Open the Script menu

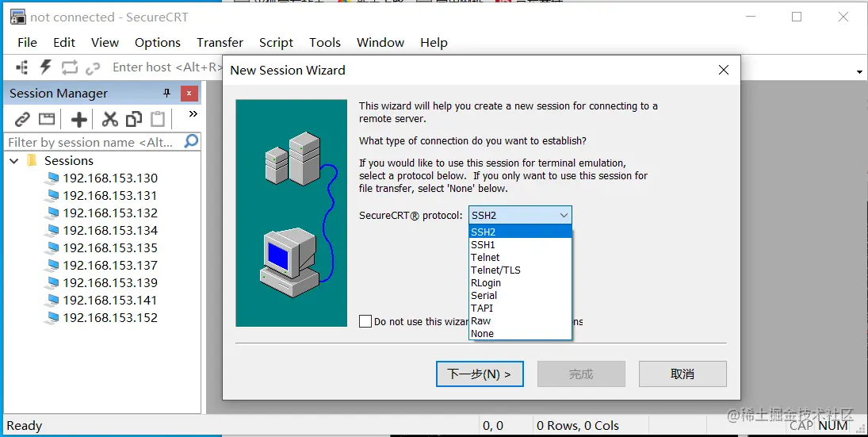pyautogui.click(x=276, y=43)
